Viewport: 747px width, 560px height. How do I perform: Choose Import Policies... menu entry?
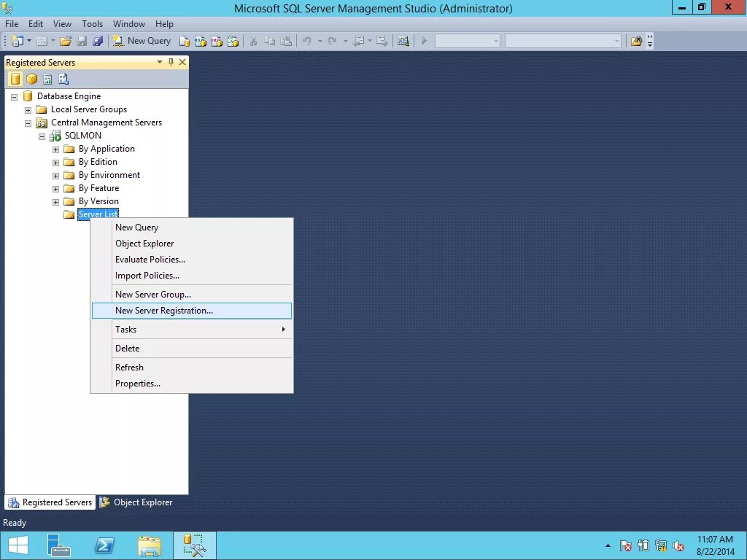pyautogui.click(x=192, y=276)
